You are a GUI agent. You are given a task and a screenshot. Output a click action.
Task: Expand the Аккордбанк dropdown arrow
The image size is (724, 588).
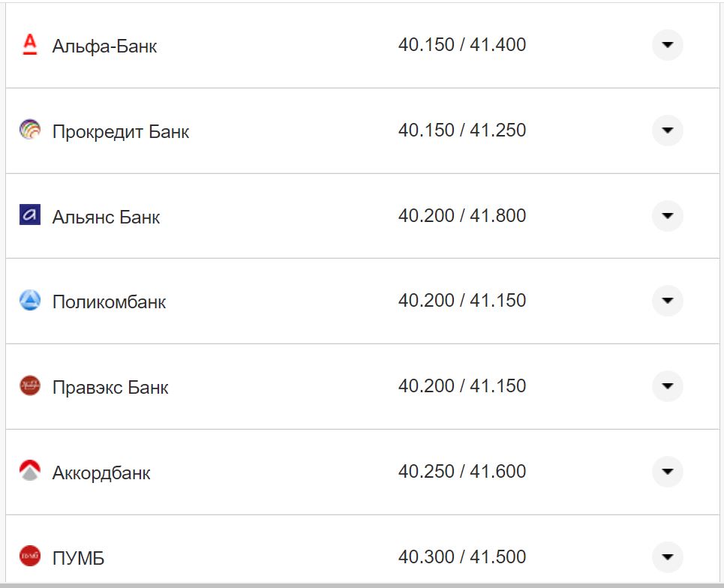(x=667, y=472)
